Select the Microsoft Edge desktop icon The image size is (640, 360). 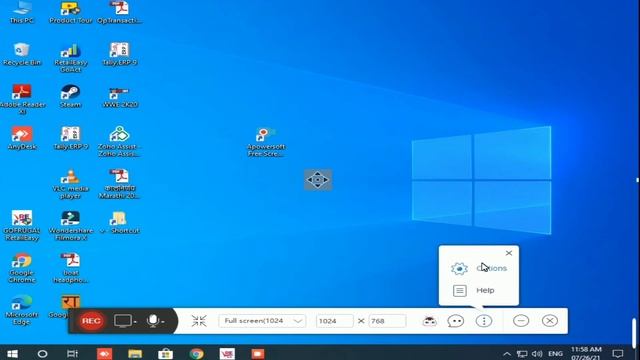tap(22, 310)
